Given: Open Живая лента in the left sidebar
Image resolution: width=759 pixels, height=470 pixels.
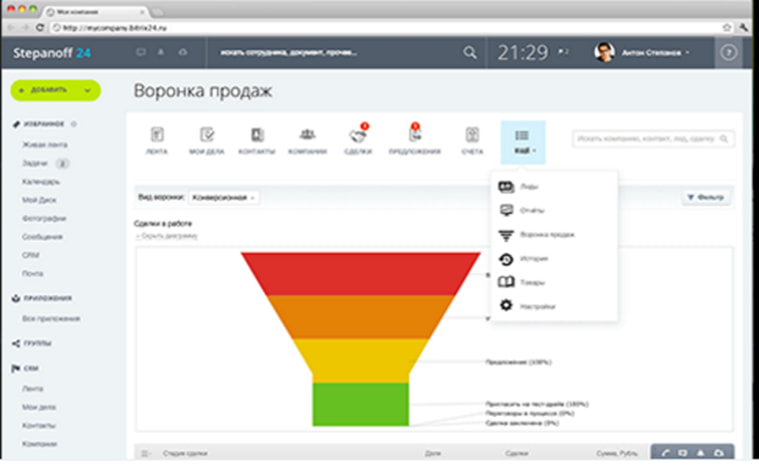Looking at the screenshot, I should (45, 145).
